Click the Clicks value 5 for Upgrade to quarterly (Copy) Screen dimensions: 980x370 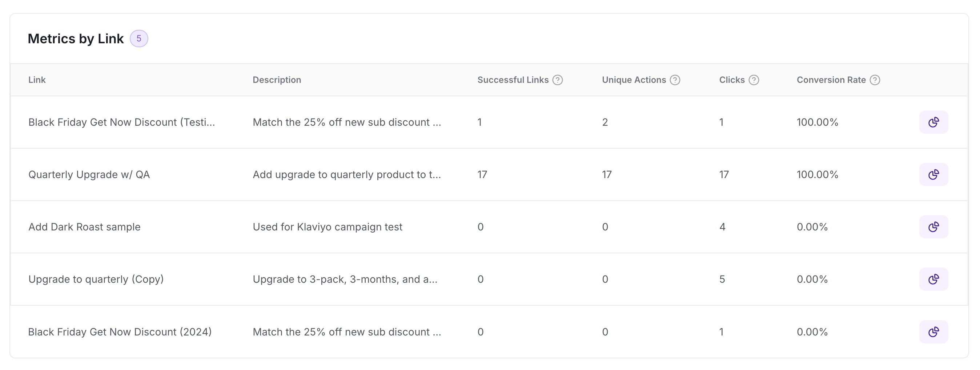722,279
